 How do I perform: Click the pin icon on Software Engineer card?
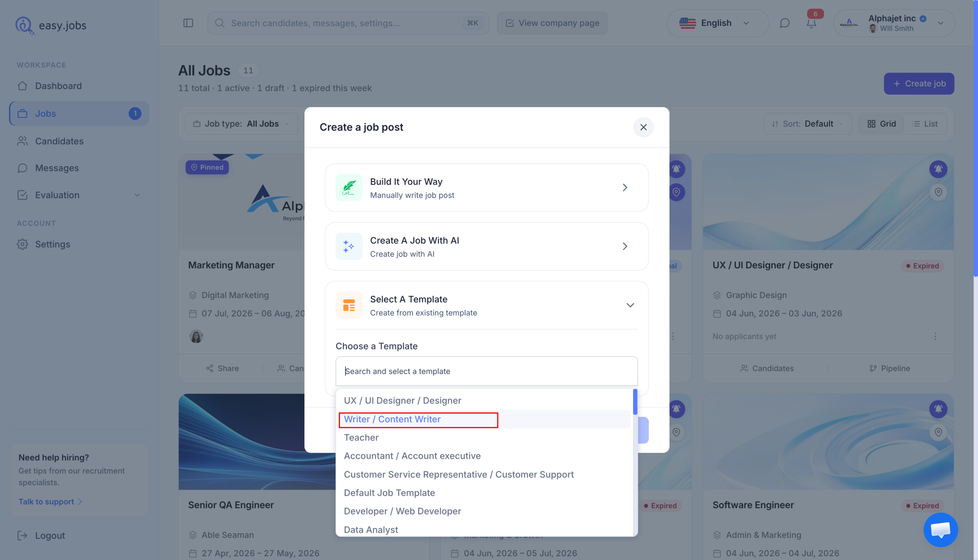click(938, 432)
